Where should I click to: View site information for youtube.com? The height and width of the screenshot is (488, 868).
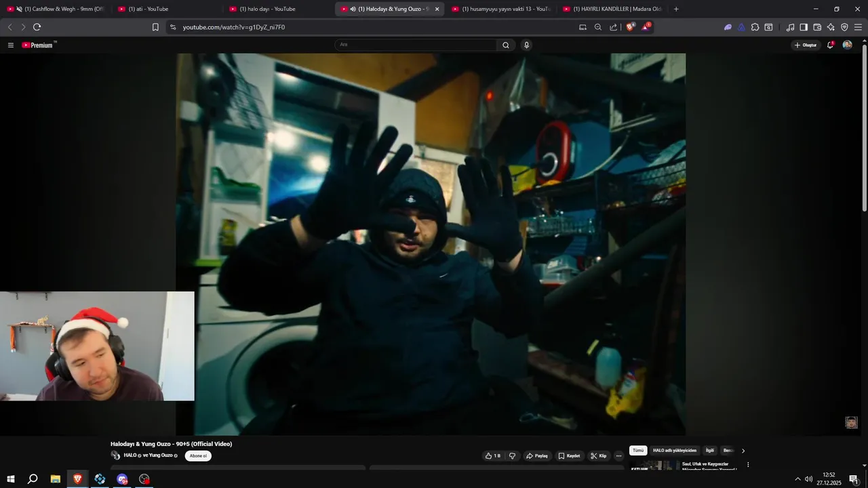[x=173, y=27]
